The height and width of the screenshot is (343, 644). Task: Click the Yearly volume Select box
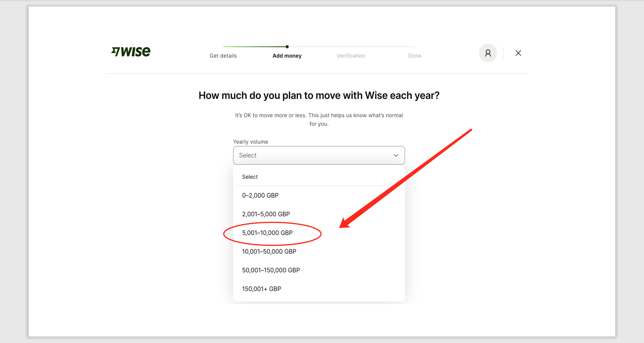(312, 155)
